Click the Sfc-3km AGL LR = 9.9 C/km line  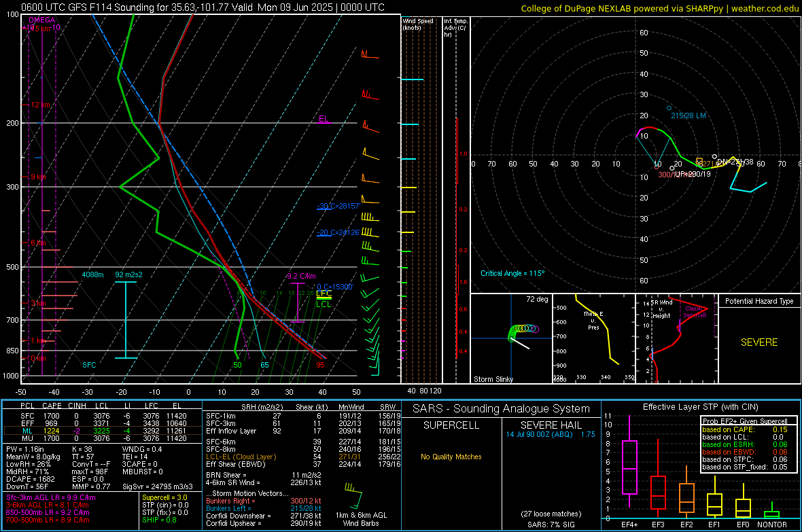coord(51,497)
